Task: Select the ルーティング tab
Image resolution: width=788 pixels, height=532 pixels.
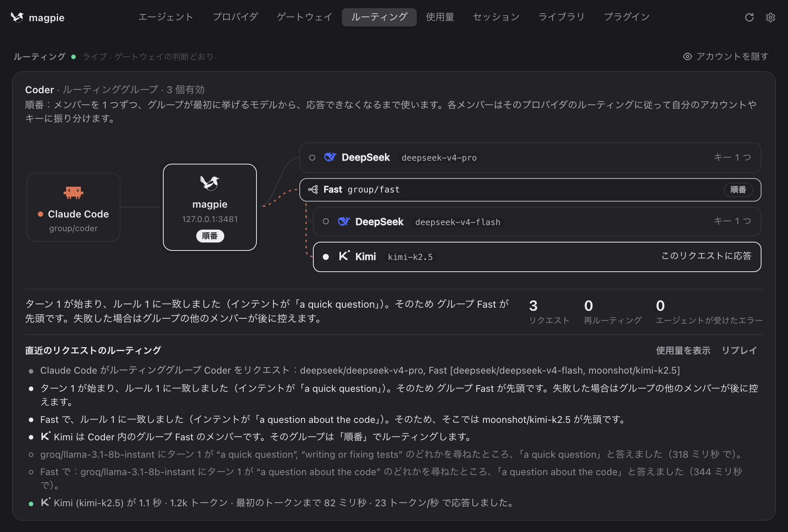Action: coord(379,17)
